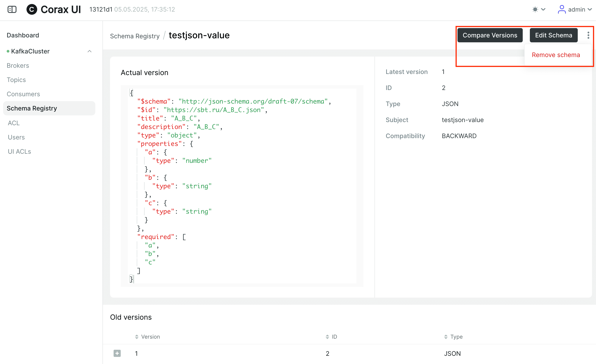Click the admin user avatar icon
This screenshot has height=364, width=596.
pos(561,9)
